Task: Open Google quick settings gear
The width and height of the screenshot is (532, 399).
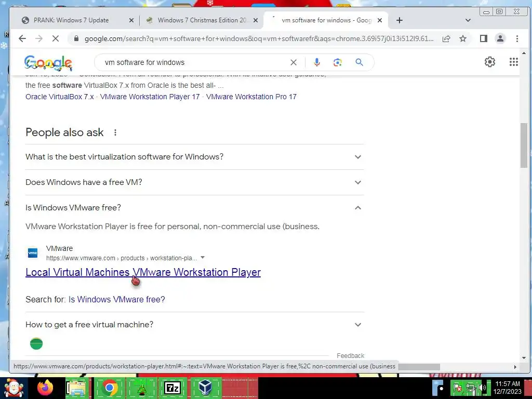Action: click(489, 62)
